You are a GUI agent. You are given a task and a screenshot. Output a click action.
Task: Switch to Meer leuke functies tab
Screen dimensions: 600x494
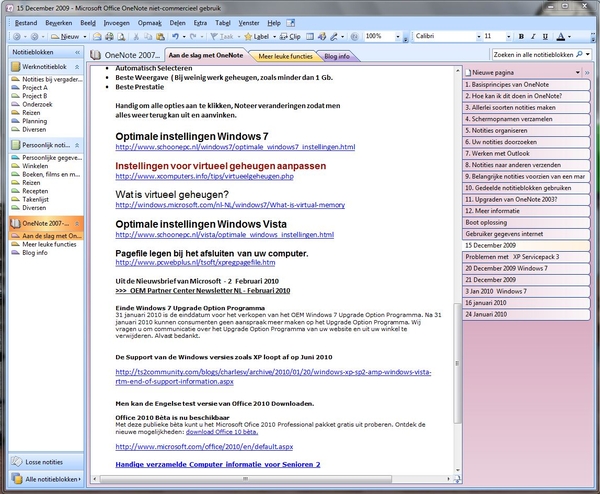[x=285, y=56]
